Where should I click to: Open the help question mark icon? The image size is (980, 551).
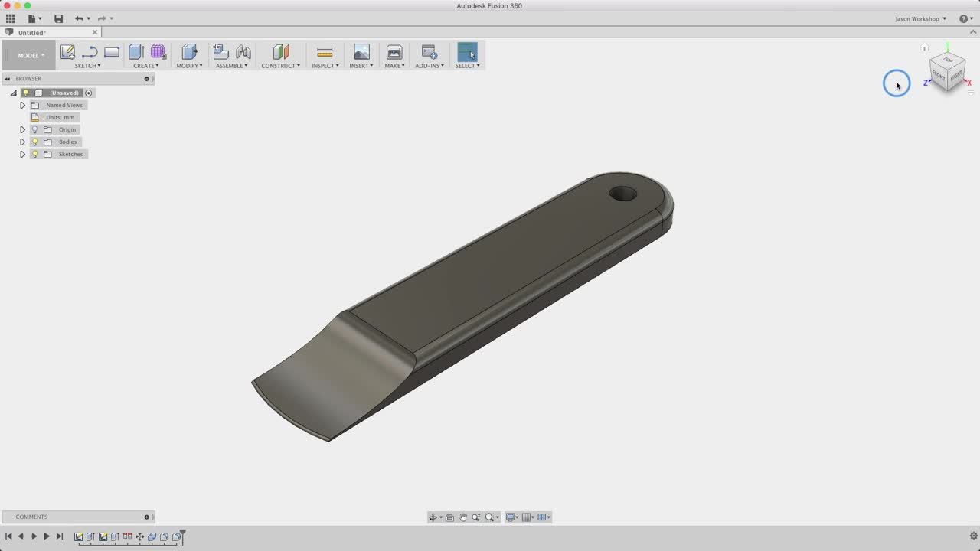tap(964, 18)
